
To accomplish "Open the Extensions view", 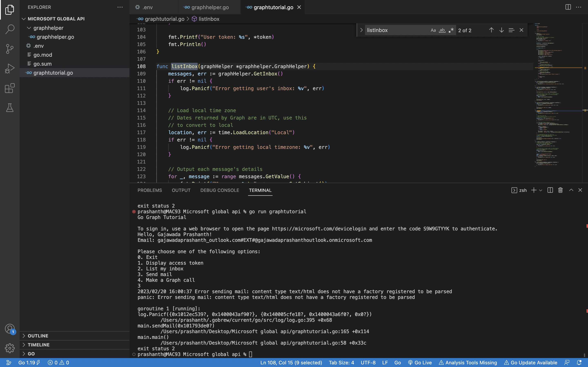I will [x=10, y=88].
